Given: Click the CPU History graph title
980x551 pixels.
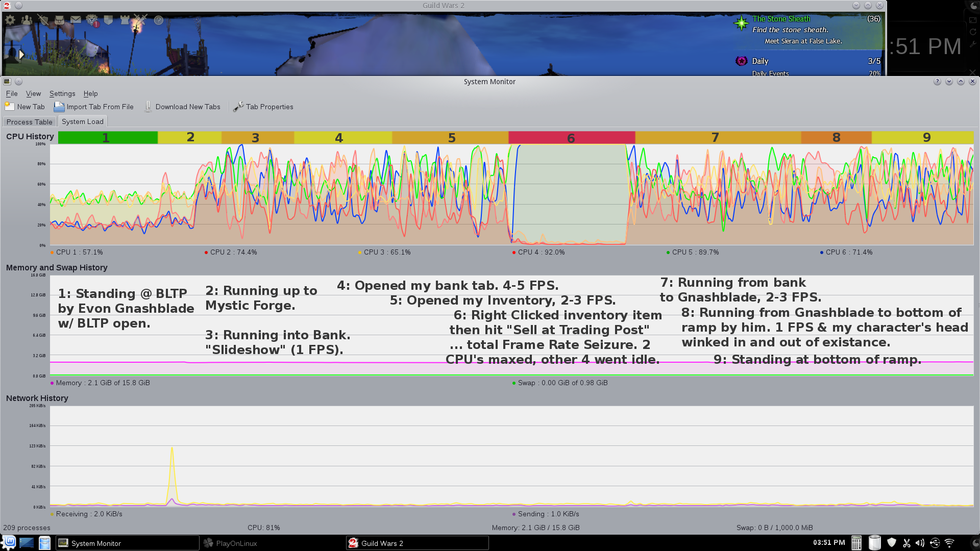Looking at the screenshot, I should (30, 137).
